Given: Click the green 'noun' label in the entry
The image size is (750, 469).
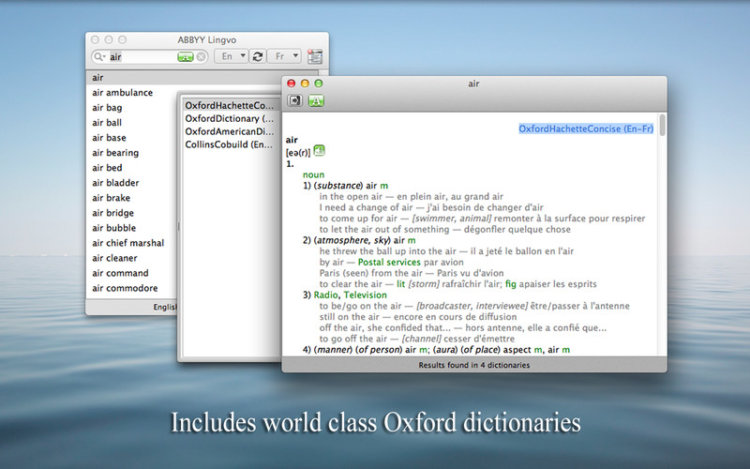Looking at the screenshot, I should [313, 175].
